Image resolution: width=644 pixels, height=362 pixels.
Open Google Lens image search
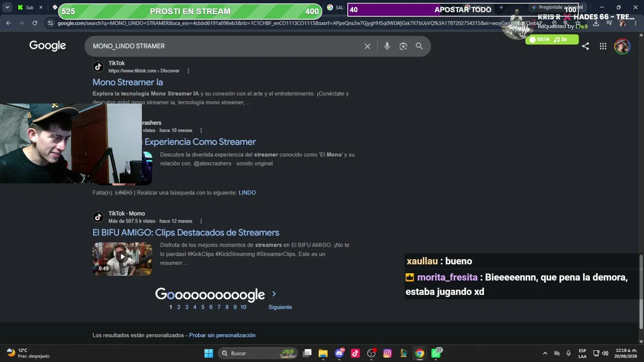coord(403,46)
